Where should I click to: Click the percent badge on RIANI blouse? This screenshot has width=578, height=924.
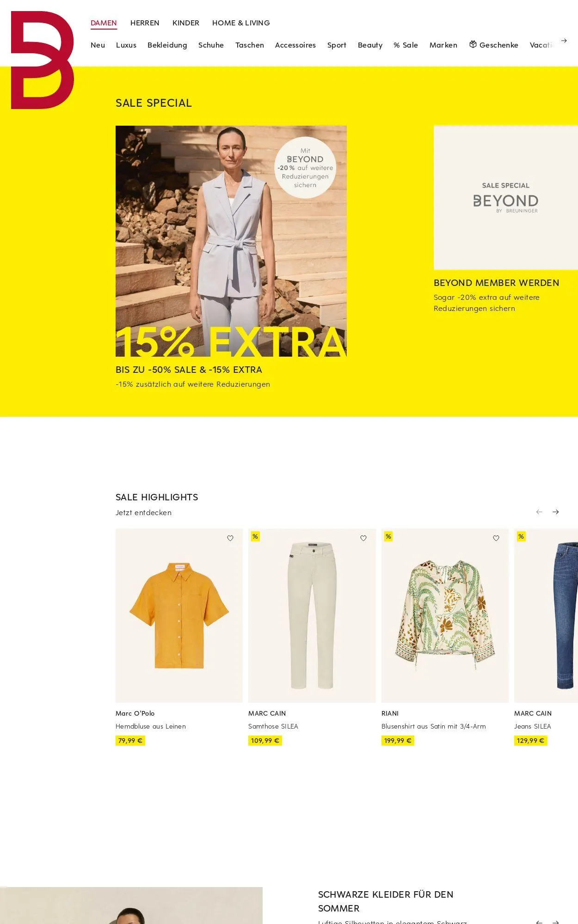point(388,536)
